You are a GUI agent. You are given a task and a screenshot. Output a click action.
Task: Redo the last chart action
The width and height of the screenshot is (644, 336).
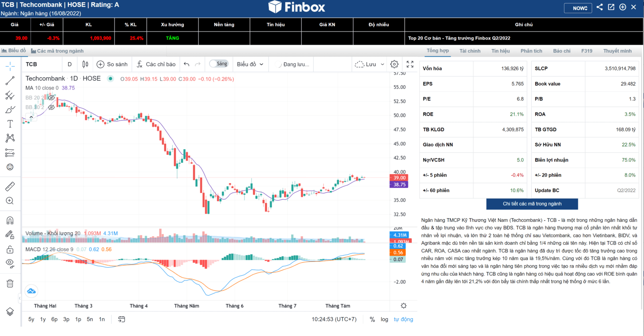click(x=198, y=64)
